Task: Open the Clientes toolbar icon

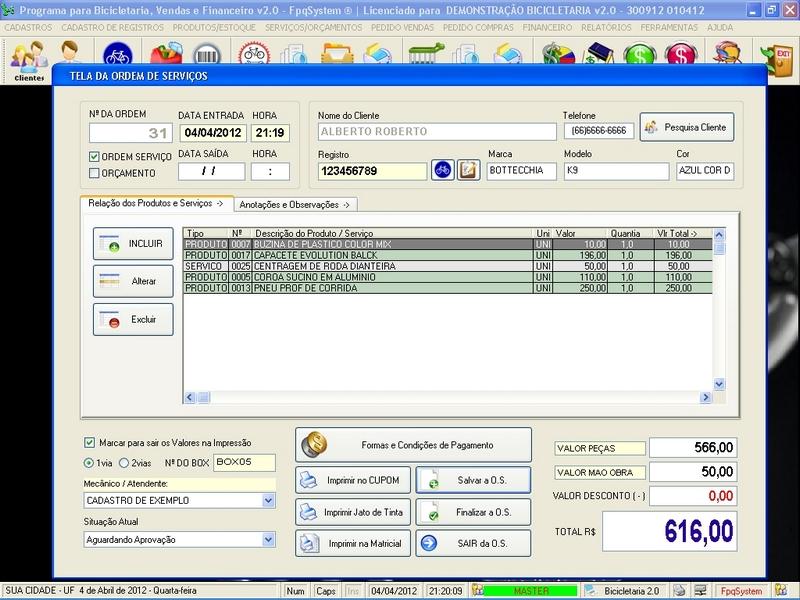Action: coord(28,60)
